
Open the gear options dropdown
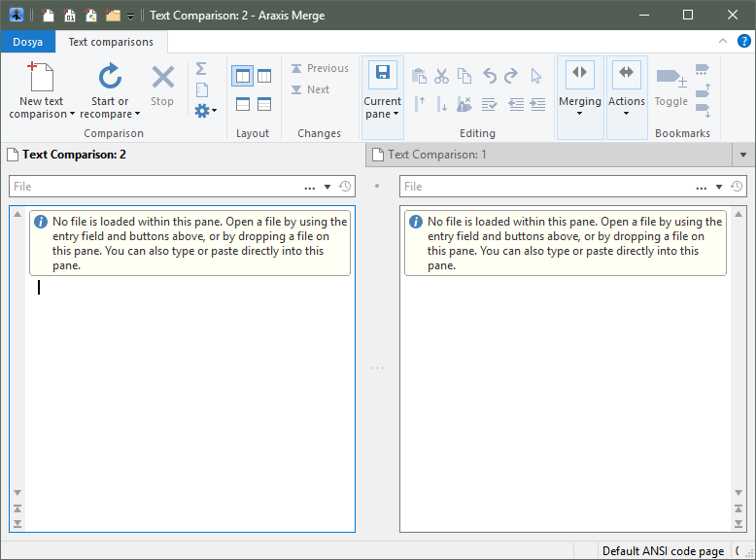[x=205, y=111]
